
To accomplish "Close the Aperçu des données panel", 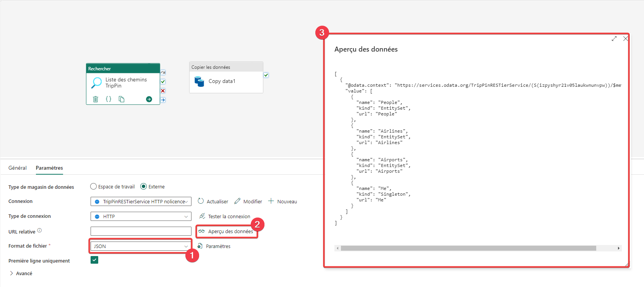I will click(x=625, y=39).
